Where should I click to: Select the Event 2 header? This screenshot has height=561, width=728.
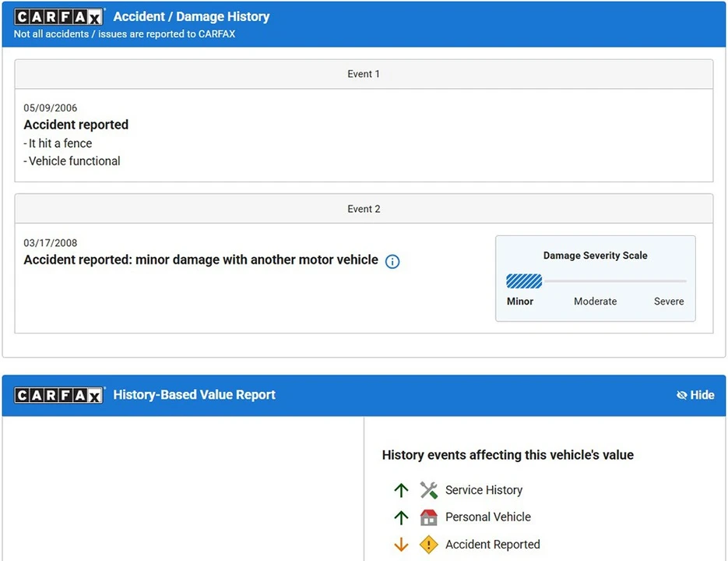tap(364, 209)
